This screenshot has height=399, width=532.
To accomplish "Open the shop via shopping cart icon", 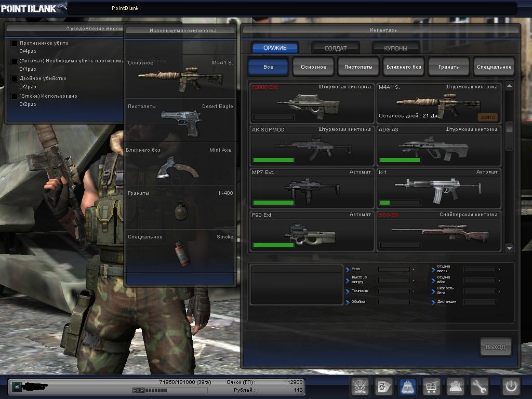I will [x=431, y=387].
